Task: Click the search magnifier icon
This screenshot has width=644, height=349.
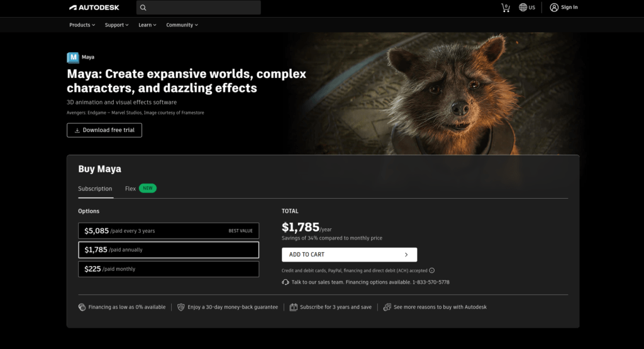Action: point(143,8)
